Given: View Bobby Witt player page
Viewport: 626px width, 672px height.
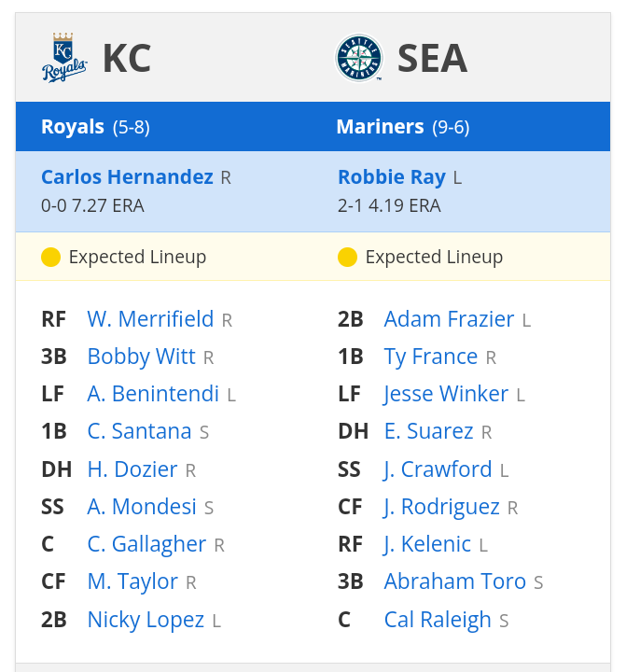Looking at the screenshot, I should [141, 357].
